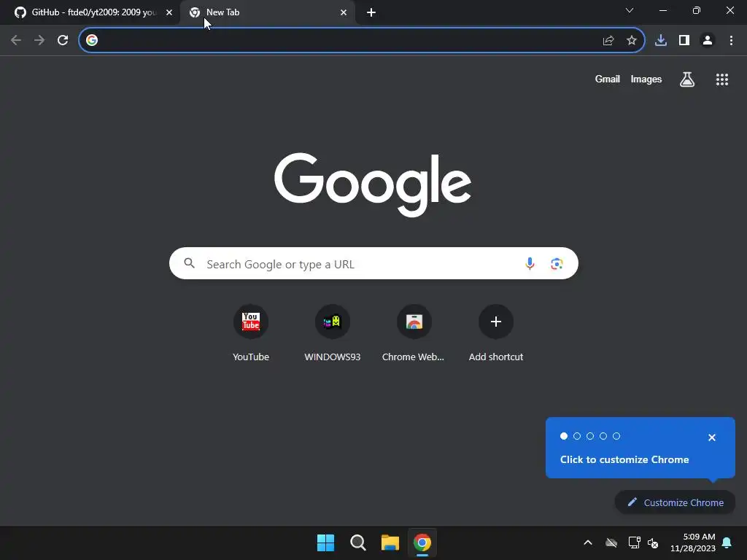
Task: Click the OneDrive cloud tray icon
Action: [x=611, y=542]
